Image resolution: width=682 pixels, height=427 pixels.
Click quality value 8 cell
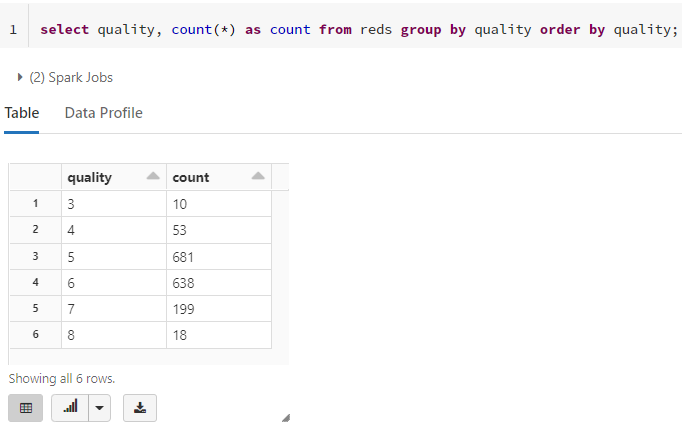[x=114, y=335]
